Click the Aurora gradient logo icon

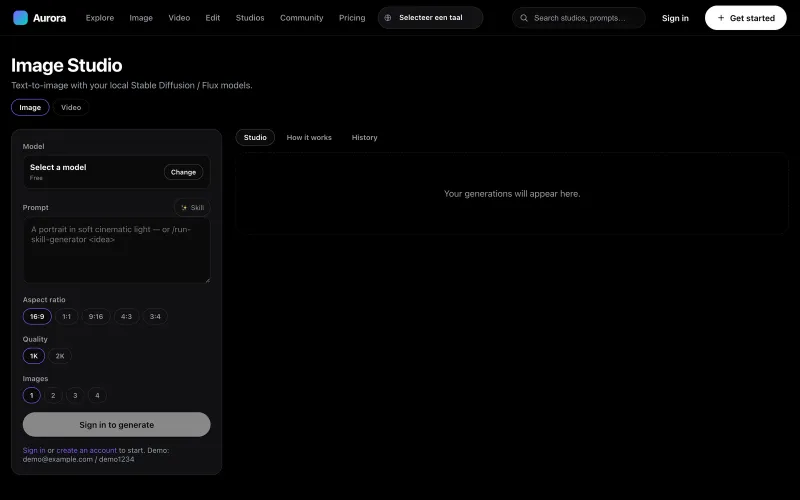(20, 18)
